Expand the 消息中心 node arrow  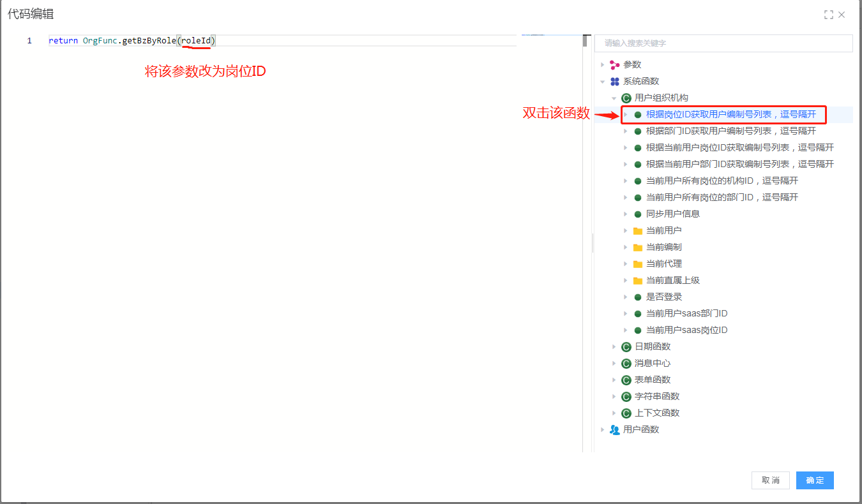point(614,363)
